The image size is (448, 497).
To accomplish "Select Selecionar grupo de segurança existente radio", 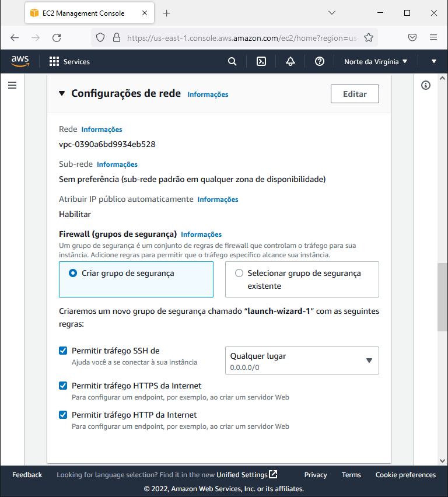I will pyautogui.click(x=239, y=273).
